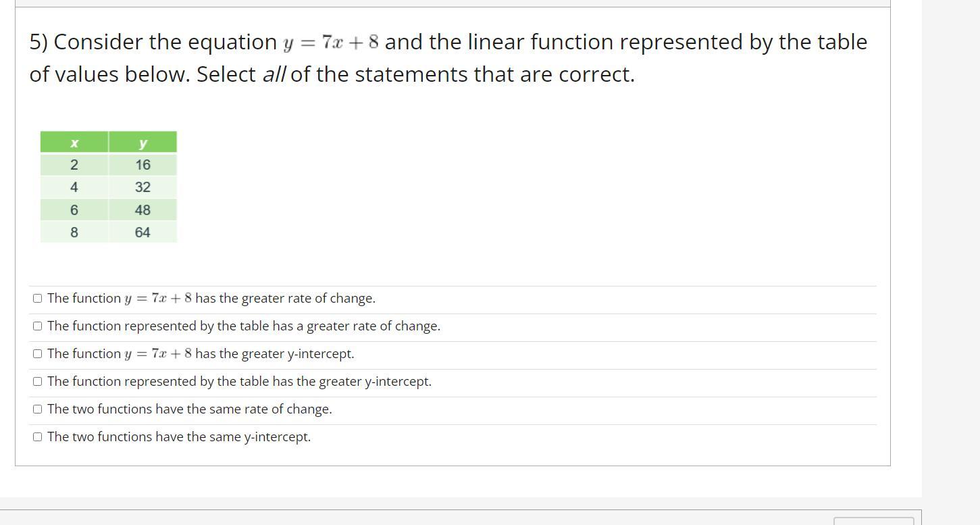The image size is (980, 525).
Task: Enable 'table has the greater y-intercept' checkbox
Action: point(37,382)
